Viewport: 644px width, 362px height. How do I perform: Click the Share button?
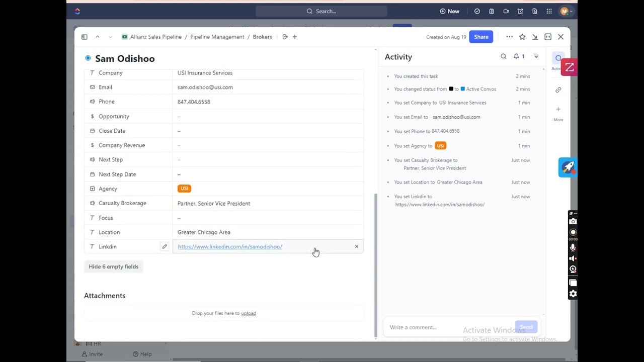[x=481, y=37]
